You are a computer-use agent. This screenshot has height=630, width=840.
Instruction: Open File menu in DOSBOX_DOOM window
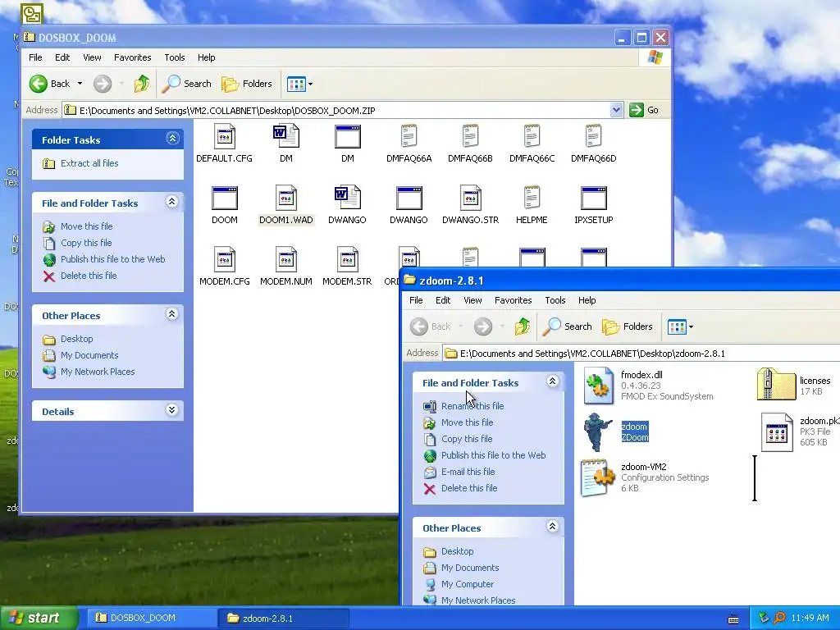[35, 57]
